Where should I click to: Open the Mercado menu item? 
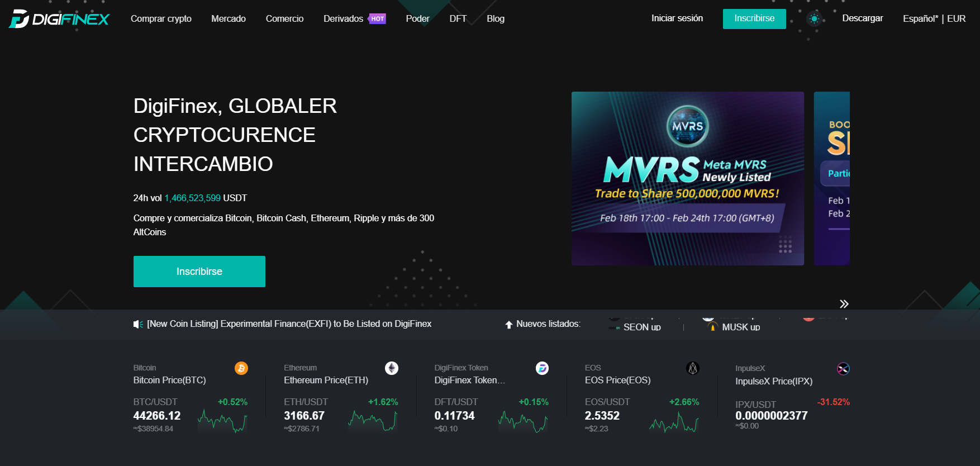[229, 19]
